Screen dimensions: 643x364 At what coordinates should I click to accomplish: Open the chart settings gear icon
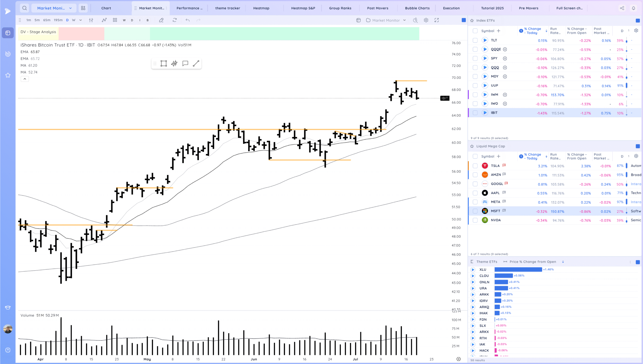pyautogui.click(x=426, y=20)
